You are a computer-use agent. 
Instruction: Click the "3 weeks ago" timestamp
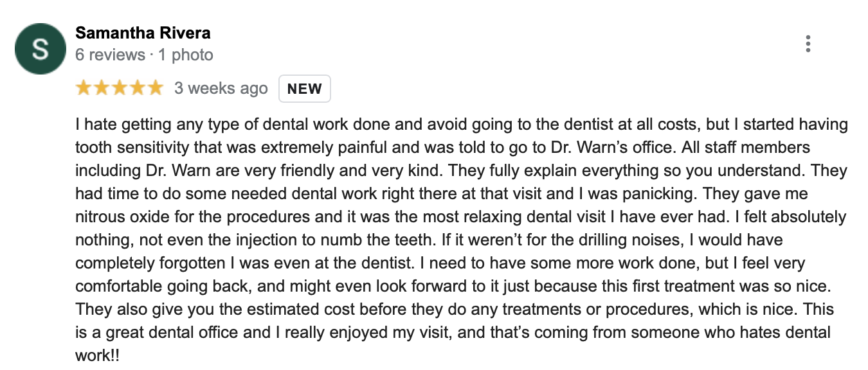pyautogui.click(x=221, y=89)
